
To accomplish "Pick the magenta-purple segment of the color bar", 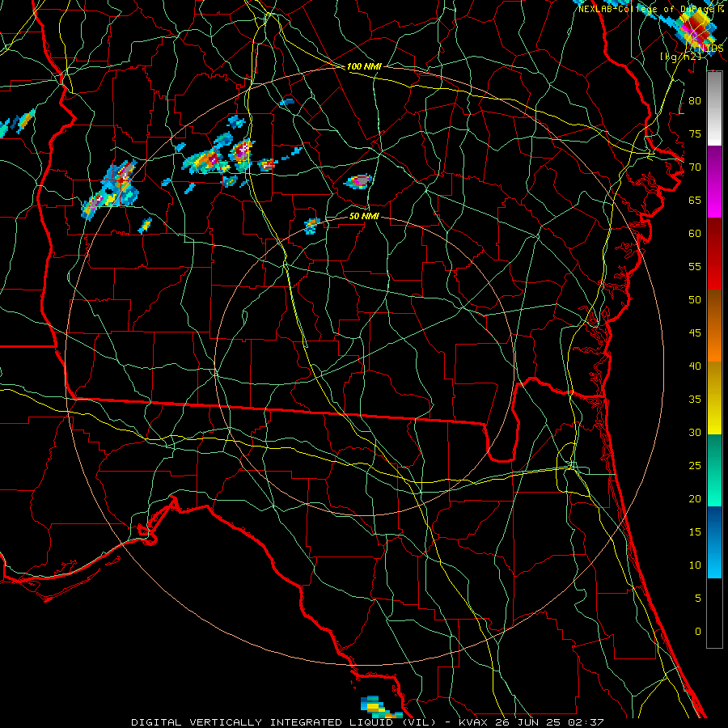I will (714, 181).
